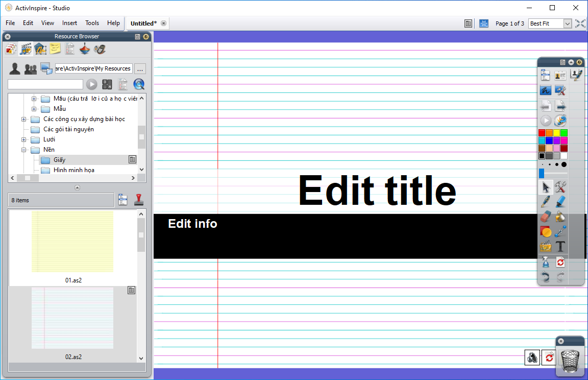
Task: Go to the next page arrow
Action: click(x=560, y=106)
